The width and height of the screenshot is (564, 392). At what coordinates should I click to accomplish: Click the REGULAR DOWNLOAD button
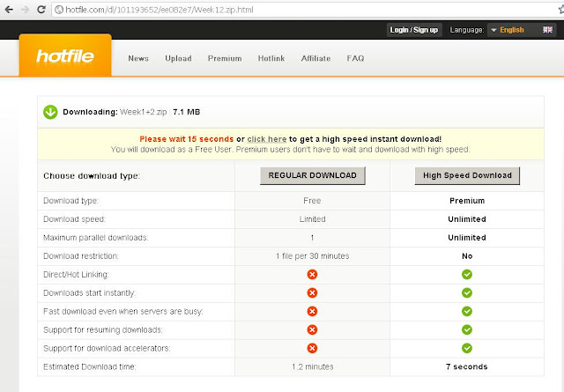click(313, 175)
